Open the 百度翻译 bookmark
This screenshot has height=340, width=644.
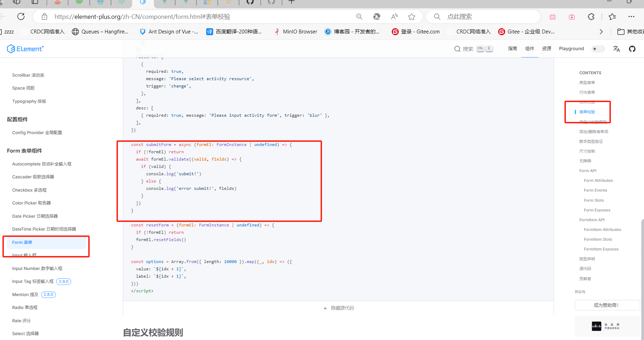point(234,32)
